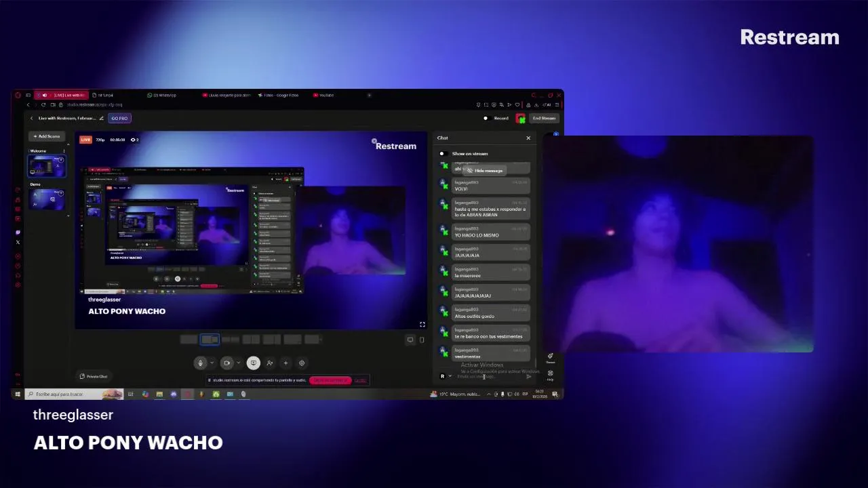Click the End Stream button
This screenshot has height=488, width=868.
tap(544, 118)
